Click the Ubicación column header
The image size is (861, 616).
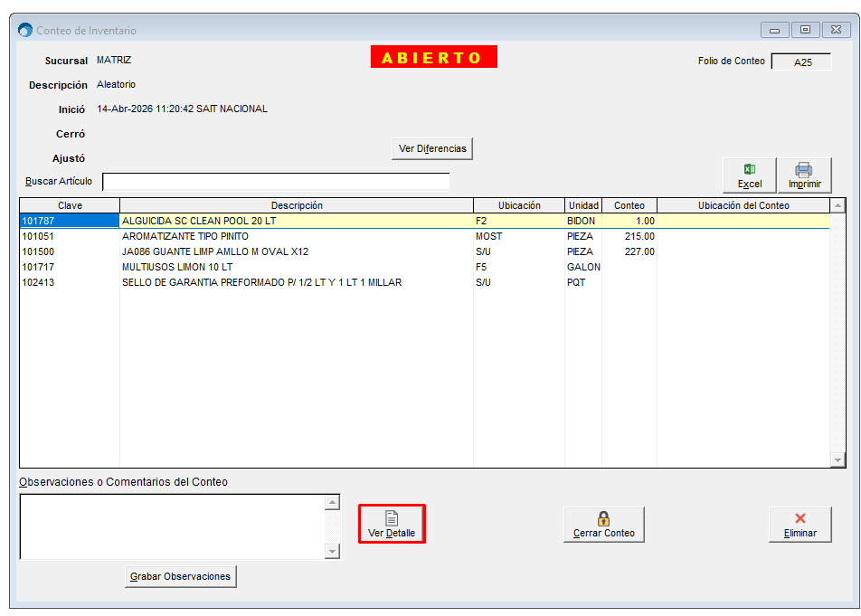[x=519, y=205]
